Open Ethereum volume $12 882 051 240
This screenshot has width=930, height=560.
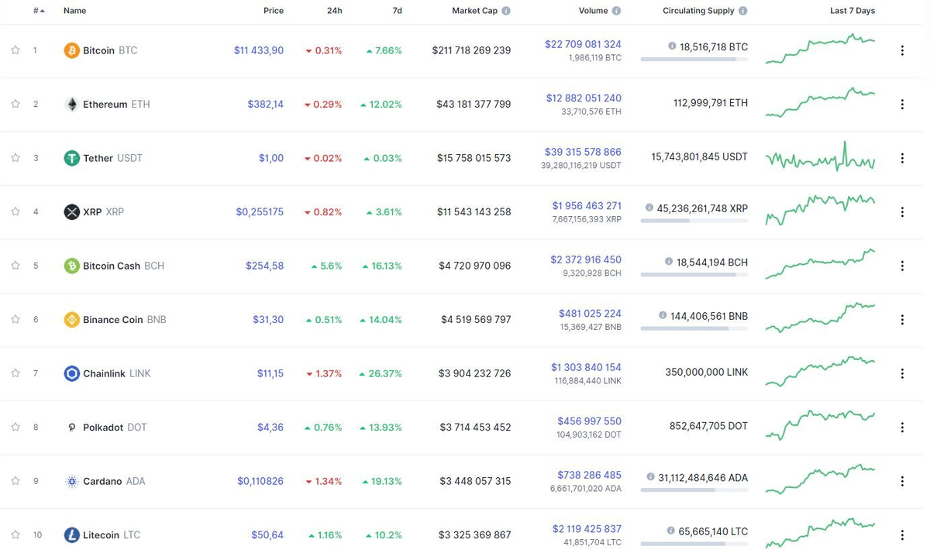click(584, 98)
